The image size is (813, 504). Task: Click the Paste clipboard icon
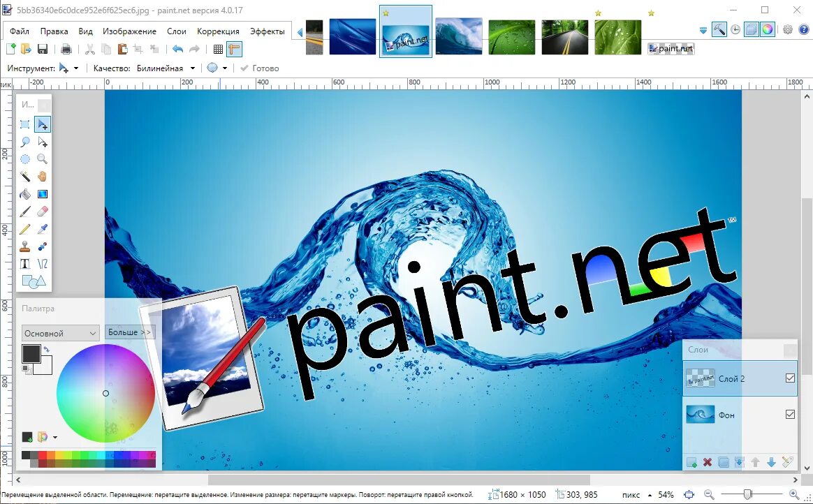(x=122, y=49)
